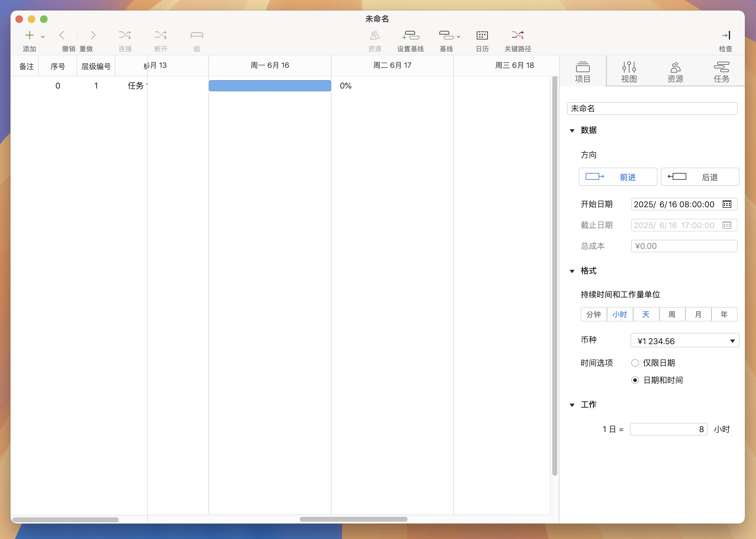The width and height of the screenshot is (756, 539).
Task: Click the blue task bar in Gantt chart
Action: coord(270,86)
